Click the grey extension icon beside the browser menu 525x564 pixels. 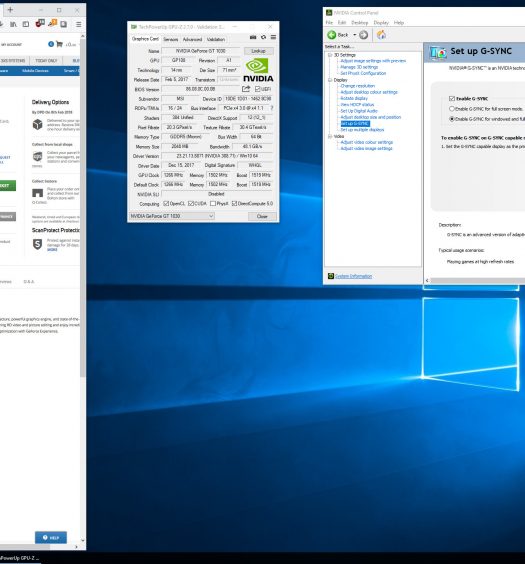click(64, 24)
